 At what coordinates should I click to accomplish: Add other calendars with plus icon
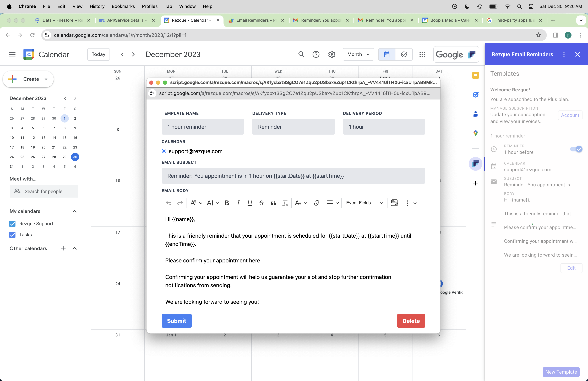click(63, 248)
